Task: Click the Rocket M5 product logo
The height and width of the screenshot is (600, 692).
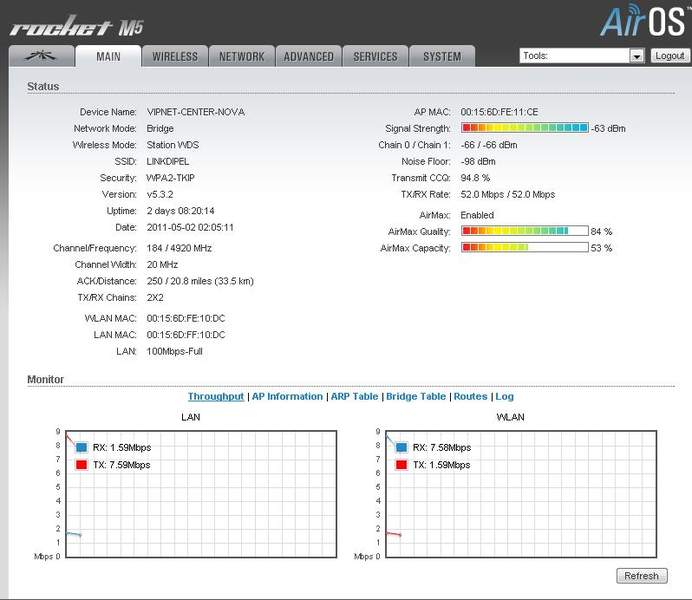Action: [76, 26]
